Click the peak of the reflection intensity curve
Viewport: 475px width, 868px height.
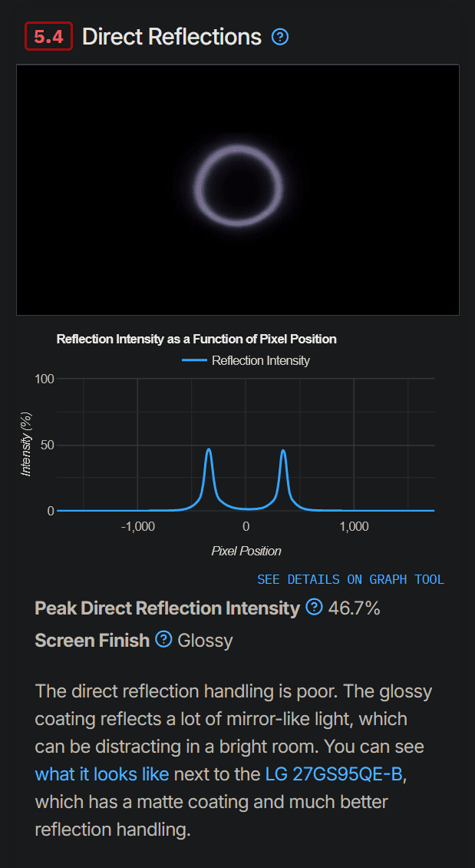(x=209, y=448)
